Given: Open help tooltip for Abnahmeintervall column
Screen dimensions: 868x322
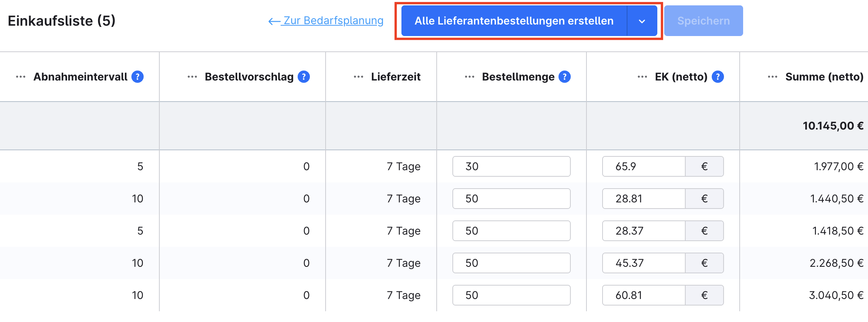Looking at the screenshot, I should [x=138, y=76].
